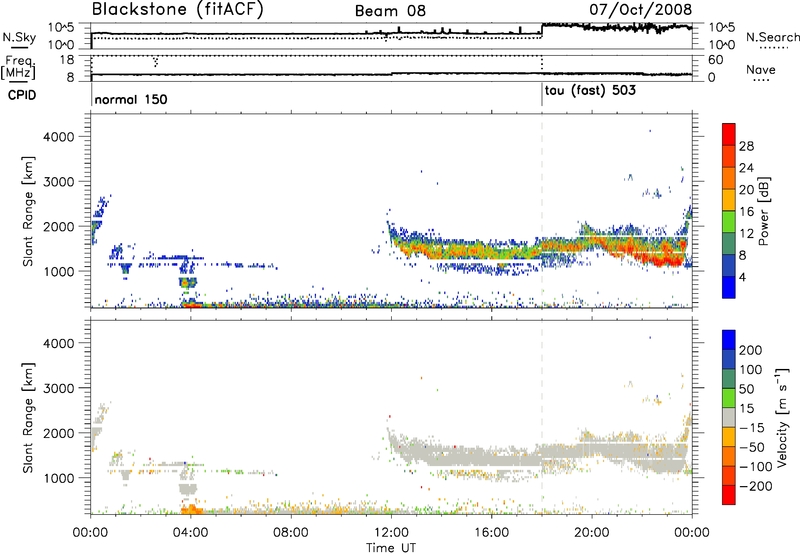Select the 'tau (fast) 503' CPID label
The height and width of the screenshot is (554, 800).
click(590, 91)
